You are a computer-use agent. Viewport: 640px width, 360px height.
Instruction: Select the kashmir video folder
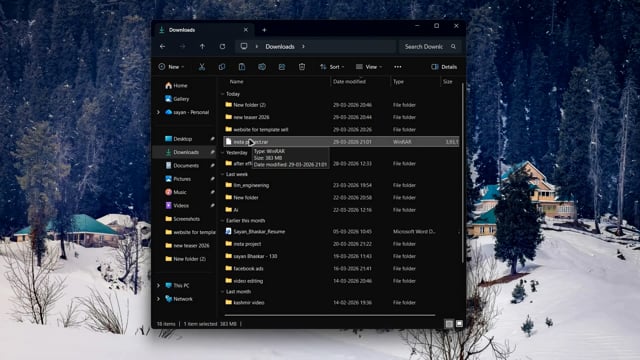coord(341,302)
